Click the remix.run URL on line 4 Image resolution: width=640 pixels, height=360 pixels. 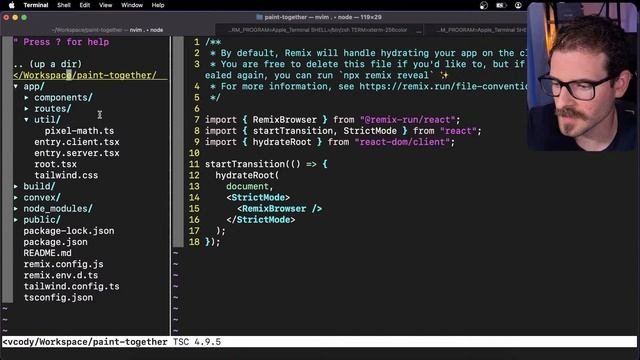coord(443,87)
